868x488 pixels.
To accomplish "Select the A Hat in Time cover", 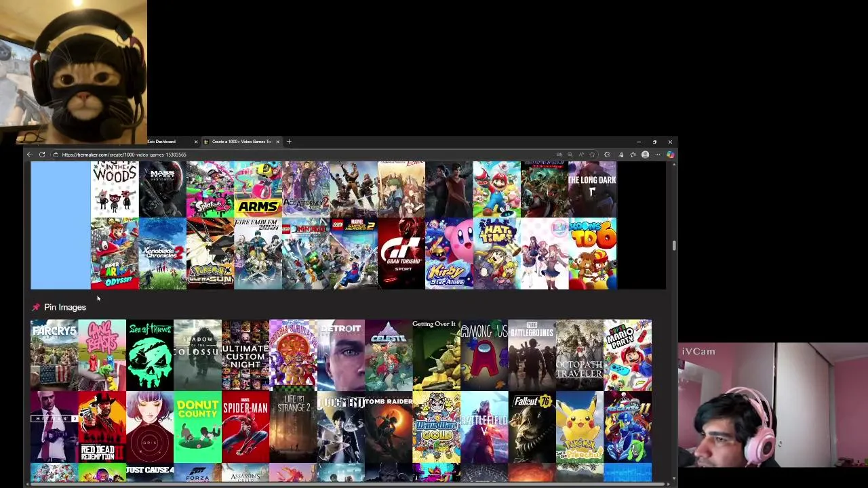I will coord(497,253).
